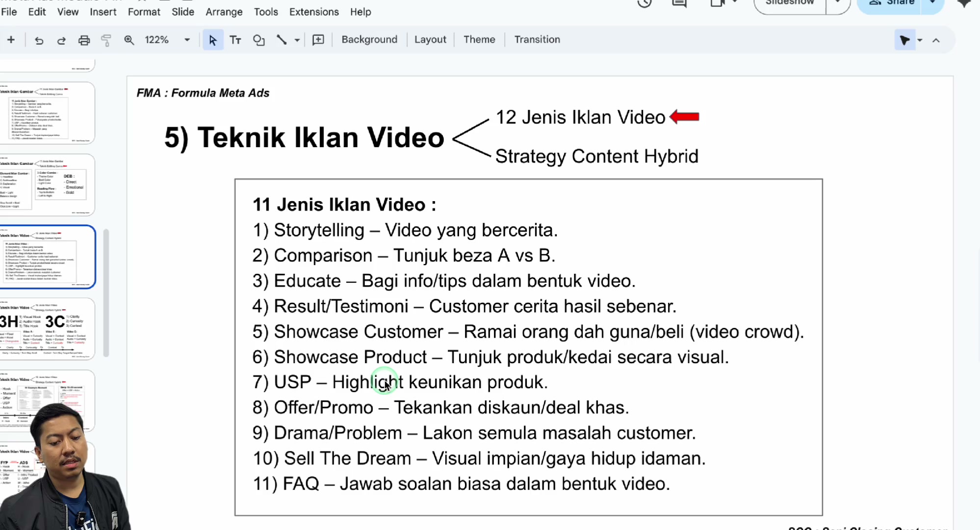
Task: Click the Background button
Action: coord(369,40)
